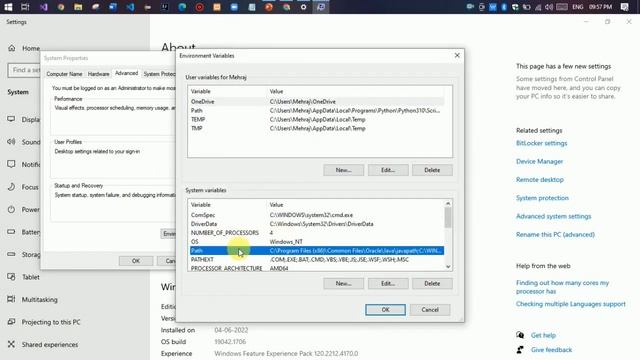Image resolution: width=640 pixels, height=360 pixels.
Task: Open the Windows Start menu
Action: tap(8, 7)
